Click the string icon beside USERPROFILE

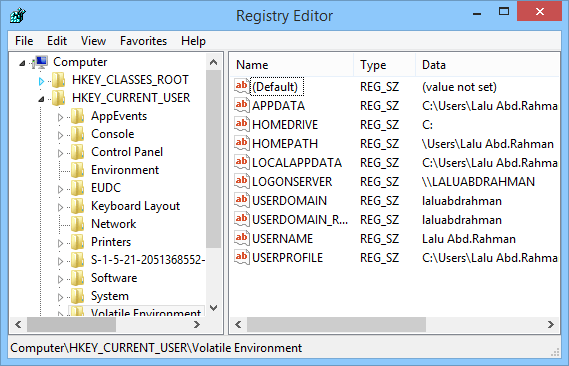[x=242, y=257]
